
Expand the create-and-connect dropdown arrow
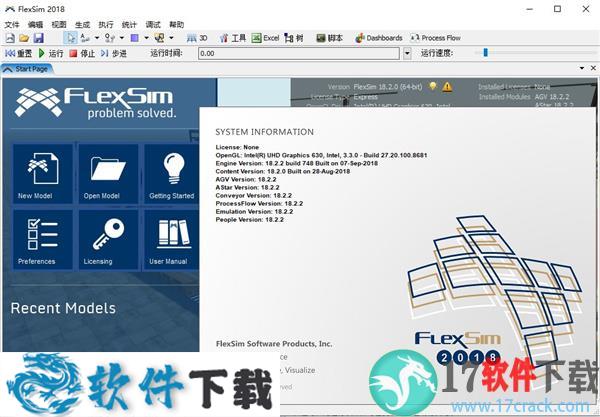[x=171, y=38]
